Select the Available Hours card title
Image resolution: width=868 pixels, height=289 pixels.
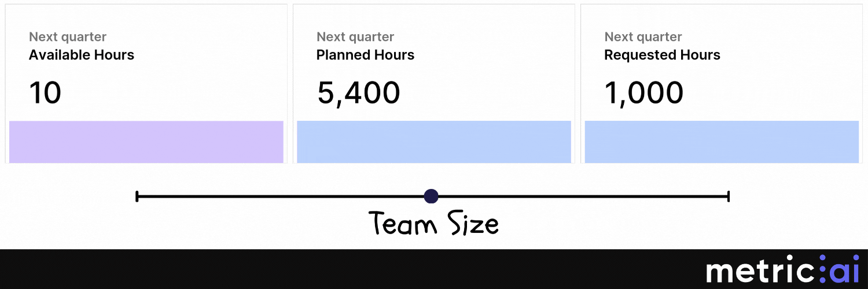point(82,55)
